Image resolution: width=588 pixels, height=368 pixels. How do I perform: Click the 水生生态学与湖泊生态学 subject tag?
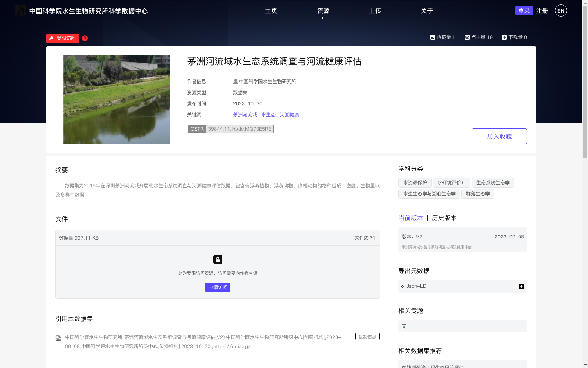point(429,194)
